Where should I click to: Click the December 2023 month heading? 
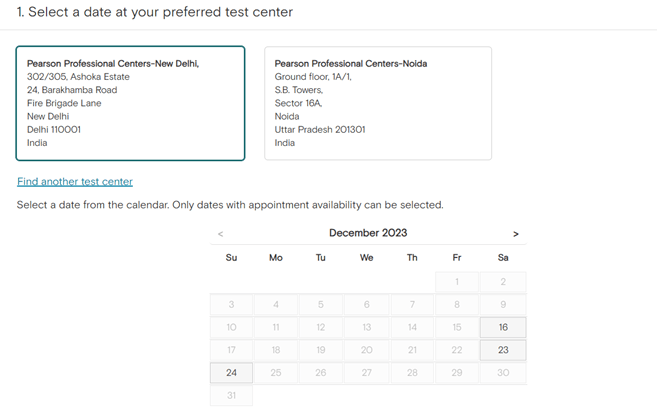click(x=368, y=233)
